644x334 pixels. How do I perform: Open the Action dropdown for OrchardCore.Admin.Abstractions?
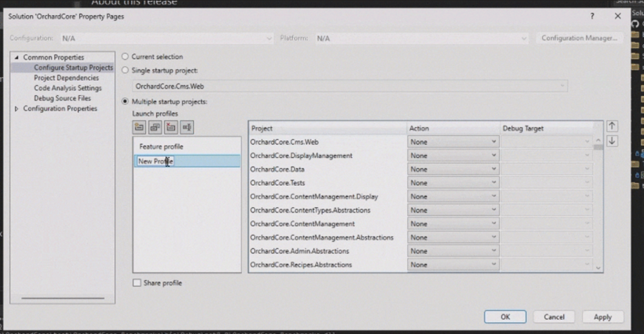[453, 251]
